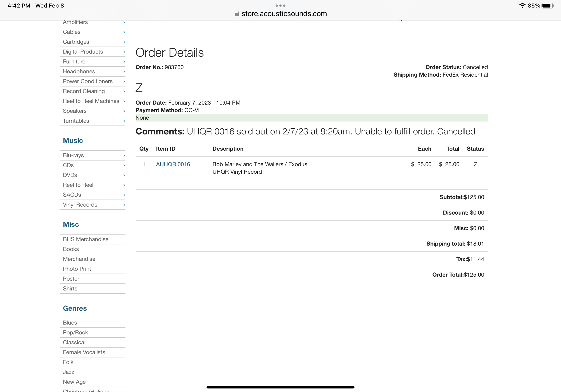Tap the lock icon in address bar
Image resolution: width=561 pixels, height=392 pixels.
tap(237, 14)
